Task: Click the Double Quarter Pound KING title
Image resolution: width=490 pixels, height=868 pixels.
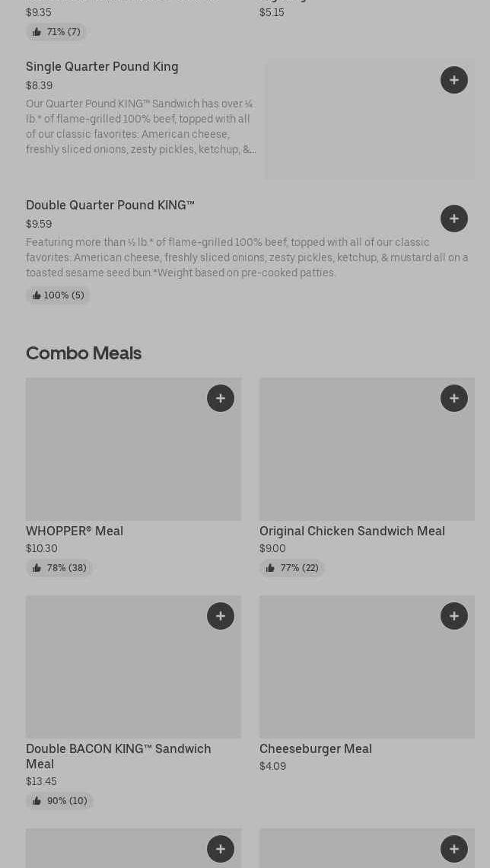Action: [110, 206]
